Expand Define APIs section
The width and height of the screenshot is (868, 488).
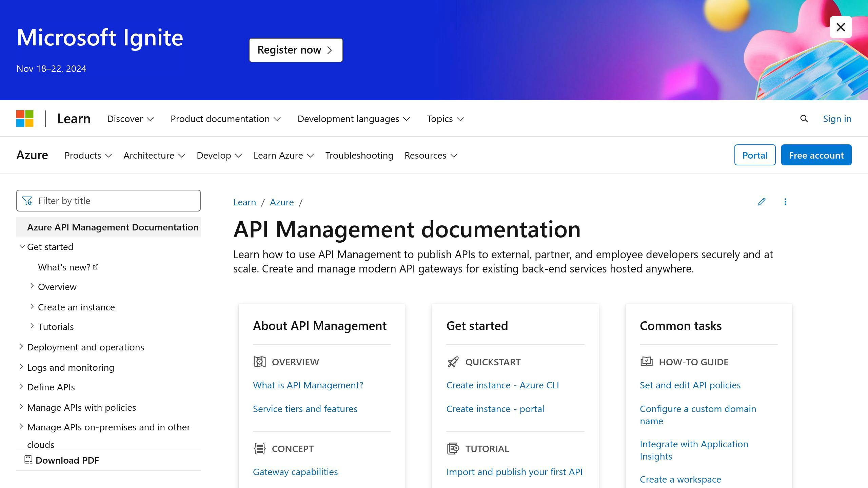coord(21,386)
